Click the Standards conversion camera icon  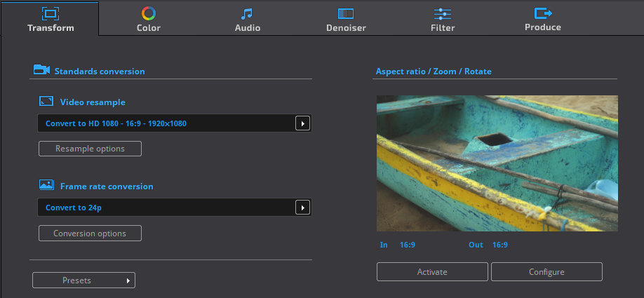click(41, 70)
